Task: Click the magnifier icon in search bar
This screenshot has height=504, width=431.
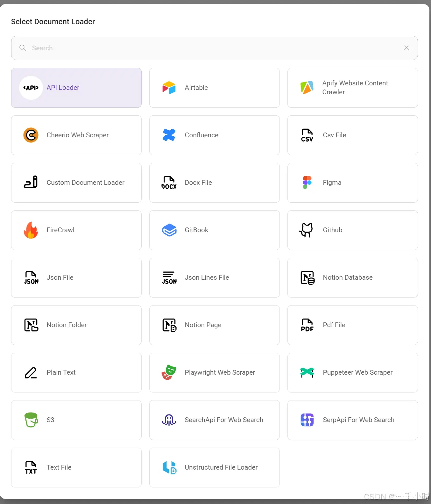Action: [23, 48]
